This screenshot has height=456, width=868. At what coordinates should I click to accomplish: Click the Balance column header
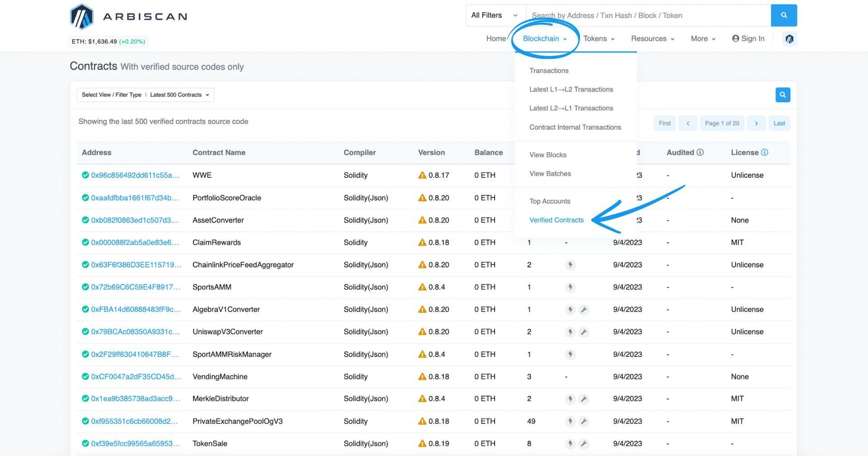[x=488, y=152]
